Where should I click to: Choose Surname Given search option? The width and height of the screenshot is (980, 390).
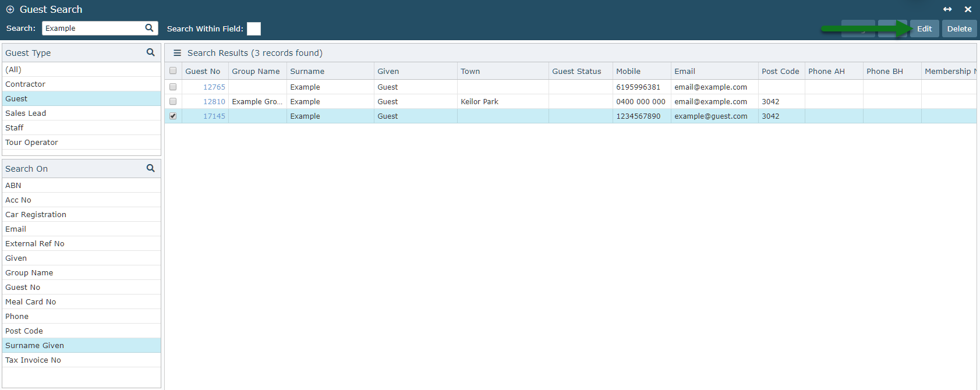[82, 345]
